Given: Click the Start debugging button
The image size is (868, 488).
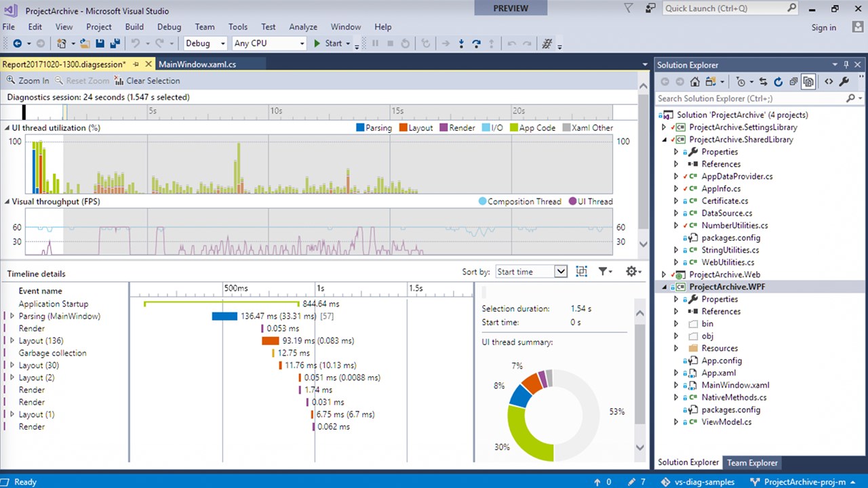Looking at the screenshot, I should tap(328, 43).
